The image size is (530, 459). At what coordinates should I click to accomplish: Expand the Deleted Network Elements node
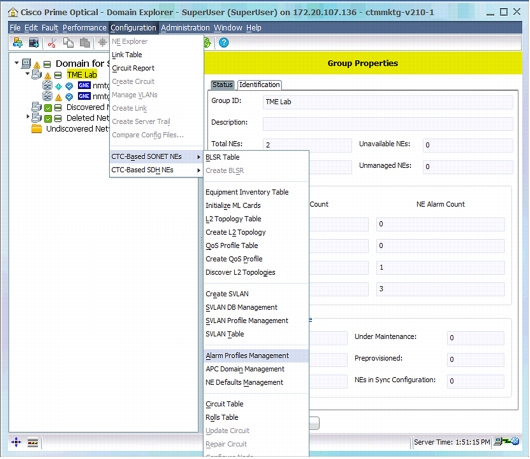click(x=28, y=117)
